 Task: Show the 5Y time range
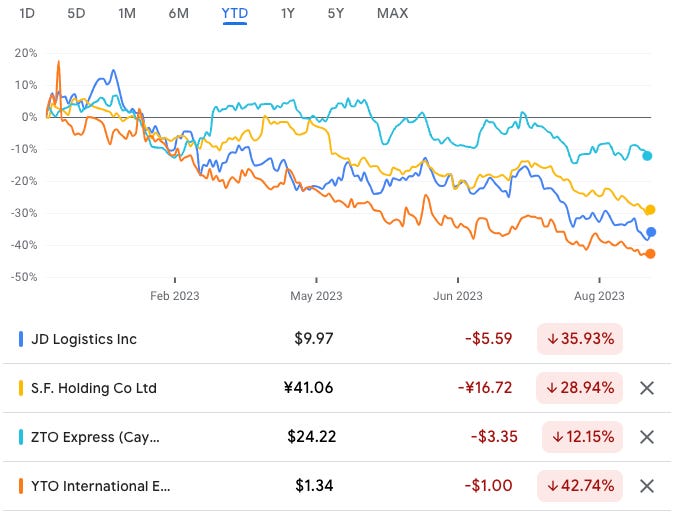tap(336, 13)
